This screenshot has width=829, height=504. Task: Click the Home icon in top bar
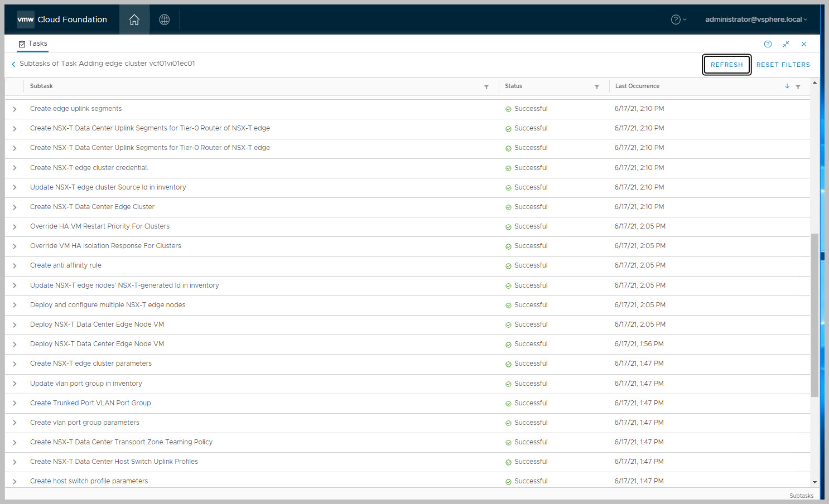click(134, 20)
